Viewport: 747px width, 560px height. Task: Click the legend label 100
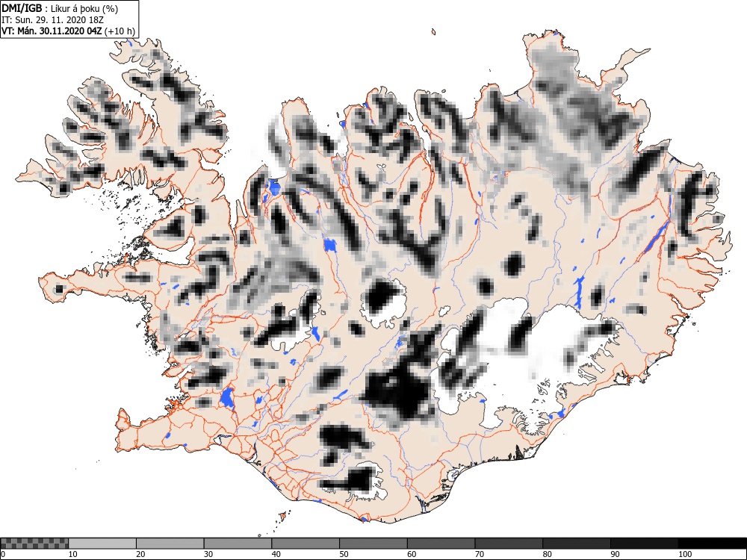684,554
